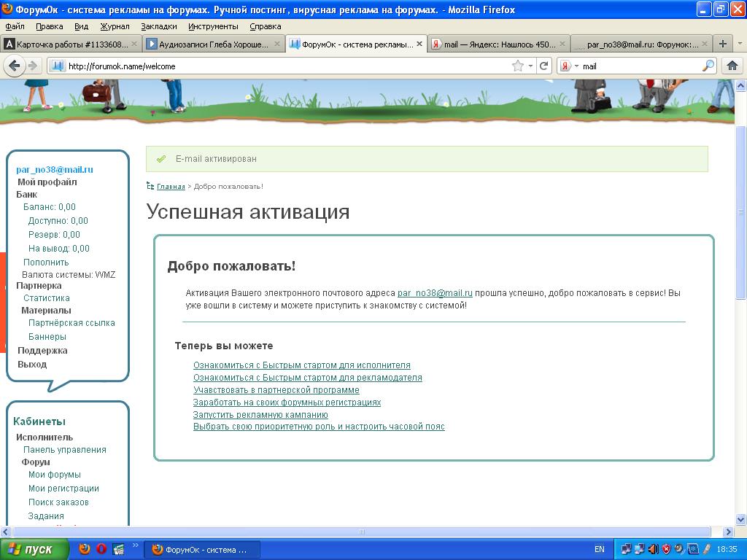The image size is (747, 560).
Task: Click the search magnifier icon in search box
Action: click(708, 66)
